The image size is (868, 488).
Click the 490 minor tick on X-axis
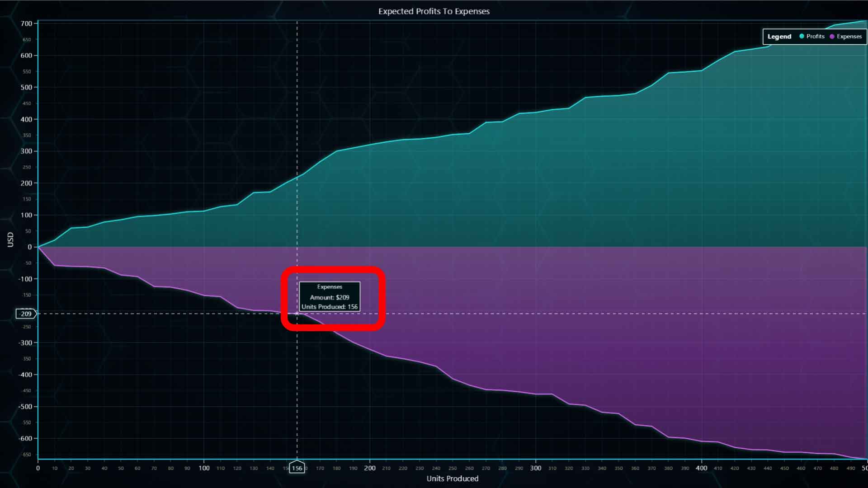pos(851,469)
